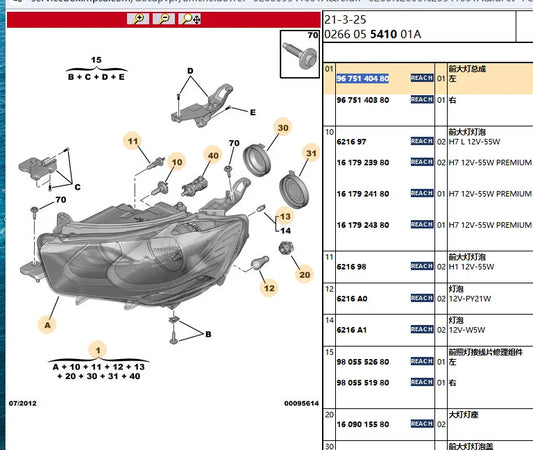Click REACH badge for part 98 055 519 80
The width and height of the screenshot is (533, 450).
422,382
